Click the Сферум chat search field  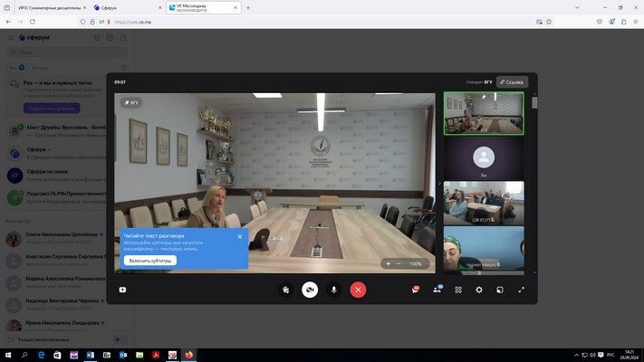67,52
